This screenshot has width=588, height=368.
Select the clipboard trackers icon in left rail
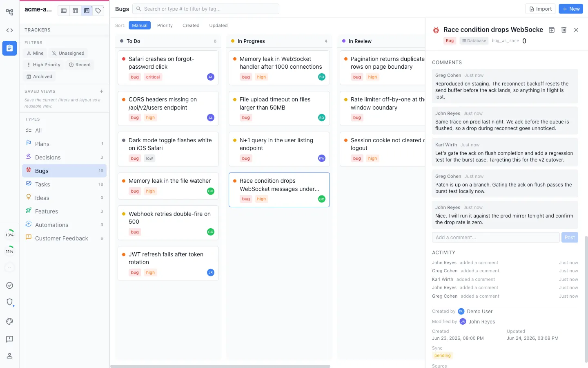click(9, 48)
